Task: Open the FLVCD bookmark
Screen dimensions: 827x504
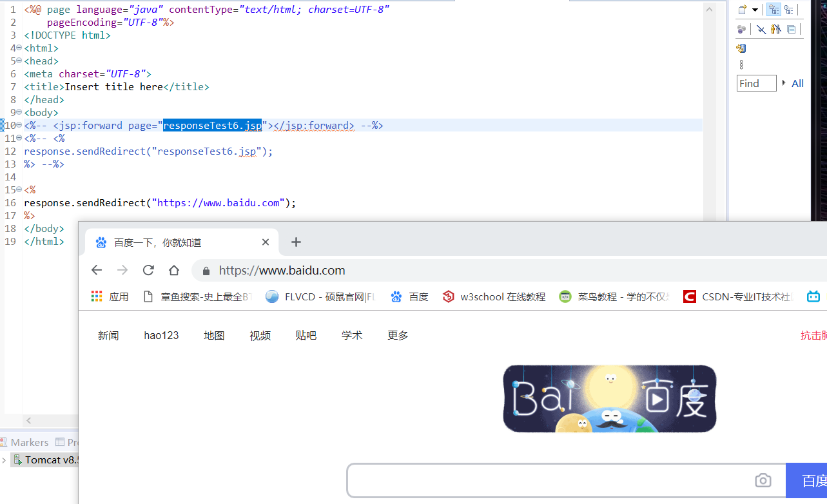Action: pyautogui.click(x=320, y=296)
